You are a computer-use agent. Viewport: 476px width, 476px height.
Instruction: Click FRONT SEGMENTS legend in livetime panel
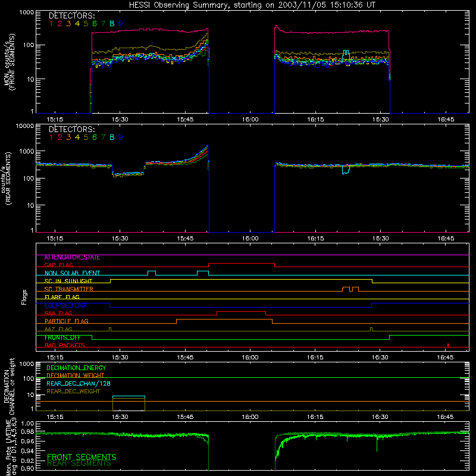click(x=82, y=457)
